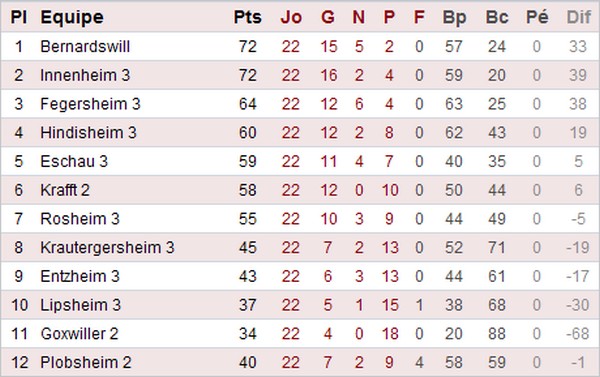
Task: Click the Entzheim 3 team name
Action: 80,276
